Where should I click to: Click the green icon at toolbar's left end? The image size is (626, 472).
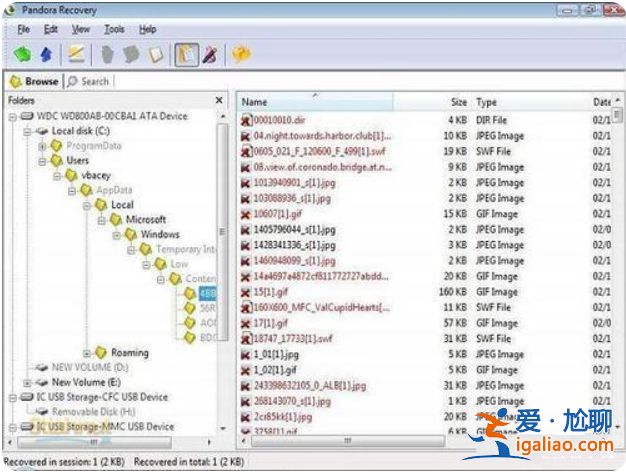tap(22, 54)
